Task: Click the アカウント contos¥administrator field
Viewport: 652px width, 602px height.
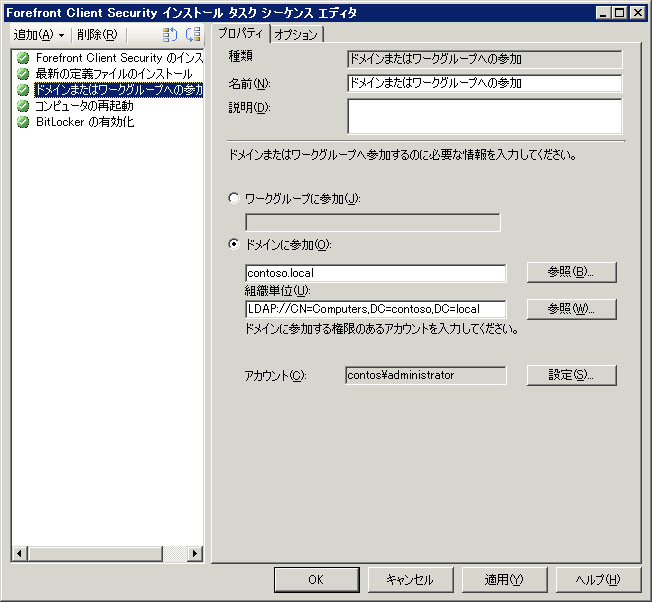Action: point(425,375)
